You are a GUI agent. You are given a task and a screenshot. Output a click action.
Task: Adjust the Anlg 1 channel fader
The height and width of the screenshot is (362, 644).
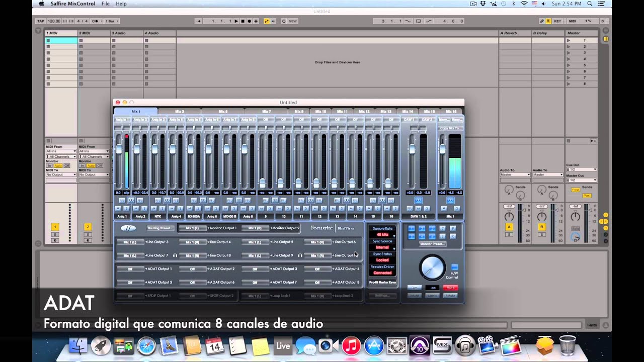(x=119, y=149)
